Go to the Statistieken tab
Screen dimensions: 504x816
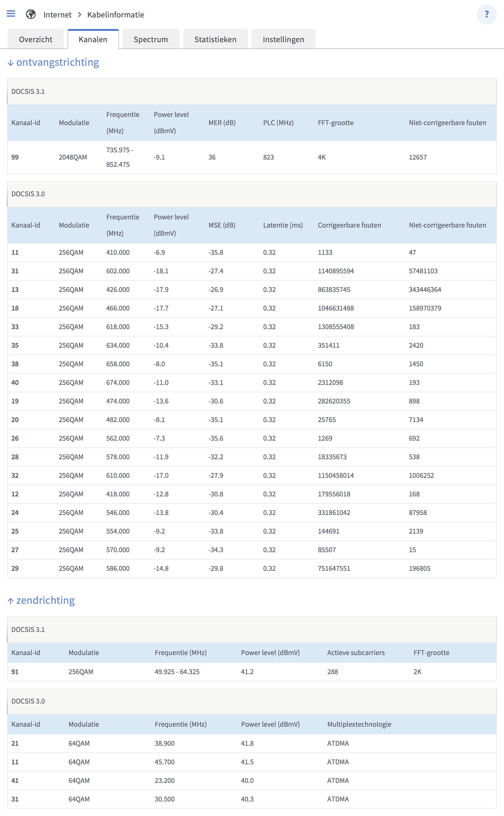coord(215,39)
